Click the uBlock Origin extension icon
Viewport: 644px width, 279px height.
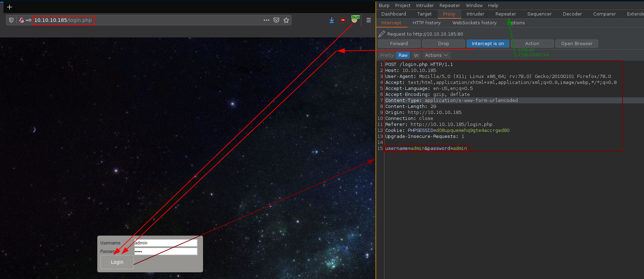pyautogui.click(x=343, y=20)
